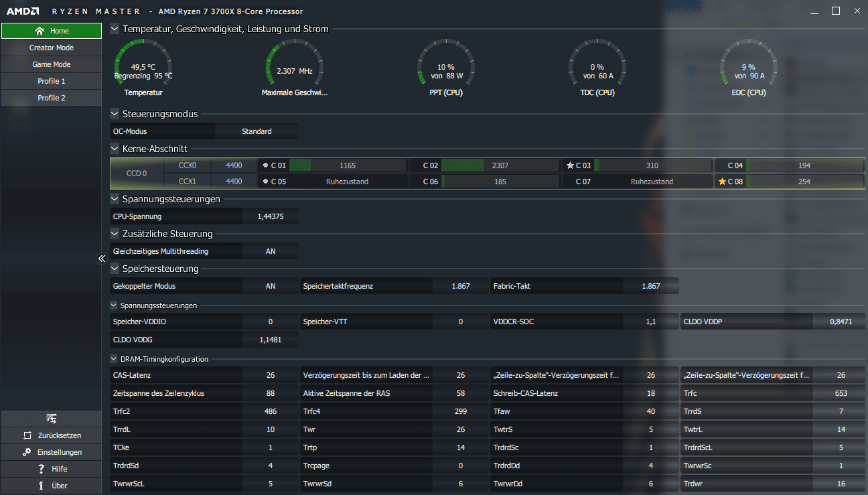Click the CCX1 4400 value

[234, 182]
